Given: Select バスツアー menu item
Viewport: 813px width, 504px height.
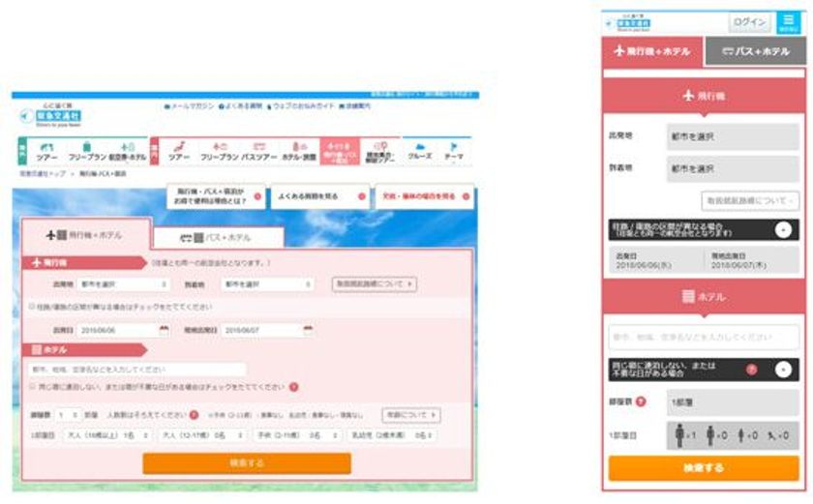Looking at the screenshot, I should click(x=259, y=151).
